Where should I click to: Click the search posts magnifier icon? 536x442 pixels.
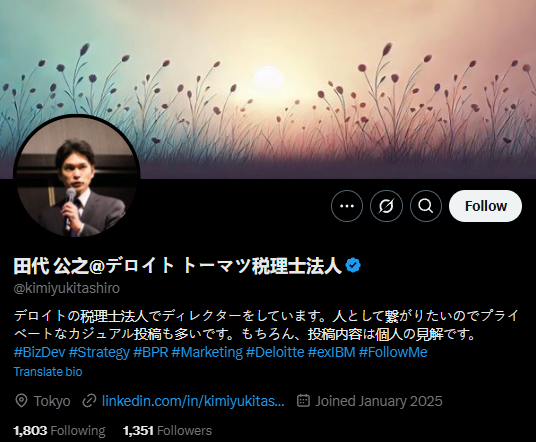click(426, 206)
